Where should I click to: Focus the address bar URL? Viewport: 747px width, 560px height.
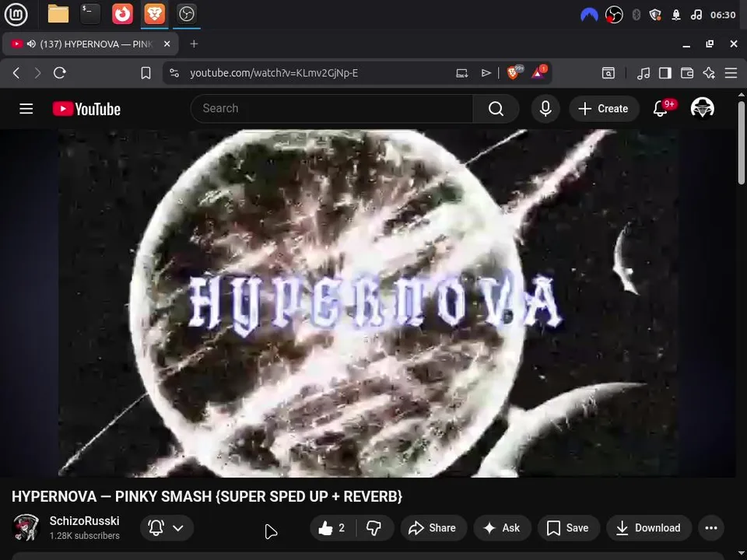coord(274,73)
